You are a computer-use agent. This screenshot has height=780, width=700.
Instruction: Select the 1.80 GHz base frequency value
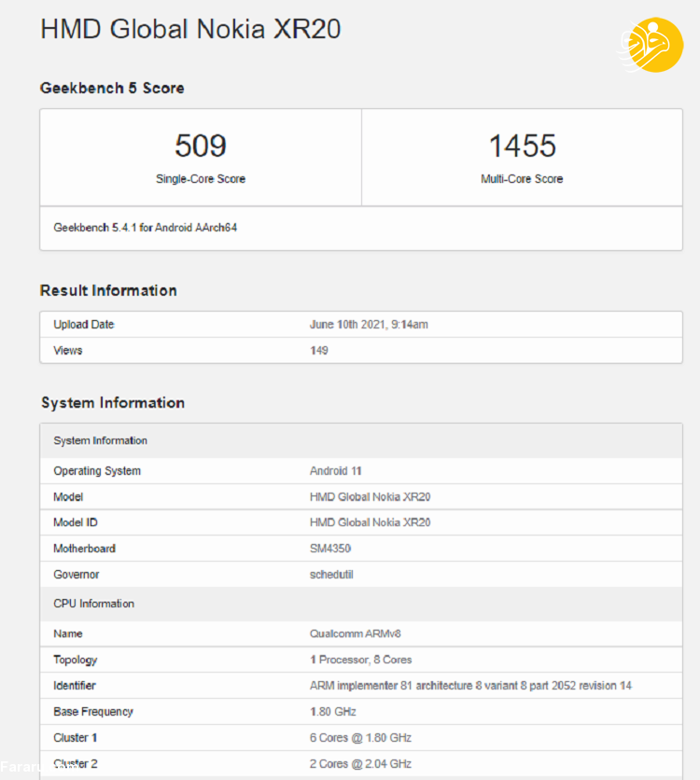[333, 711]
